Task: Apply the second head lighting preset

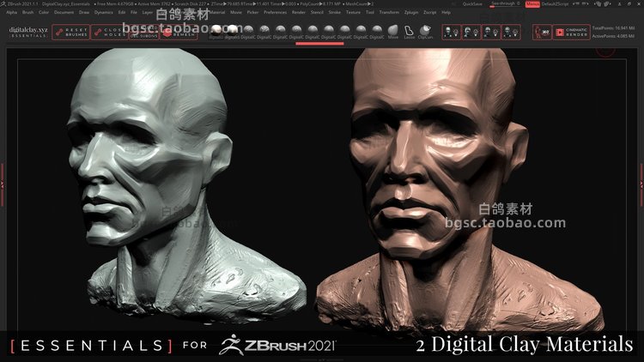Action: coord(471,33)
